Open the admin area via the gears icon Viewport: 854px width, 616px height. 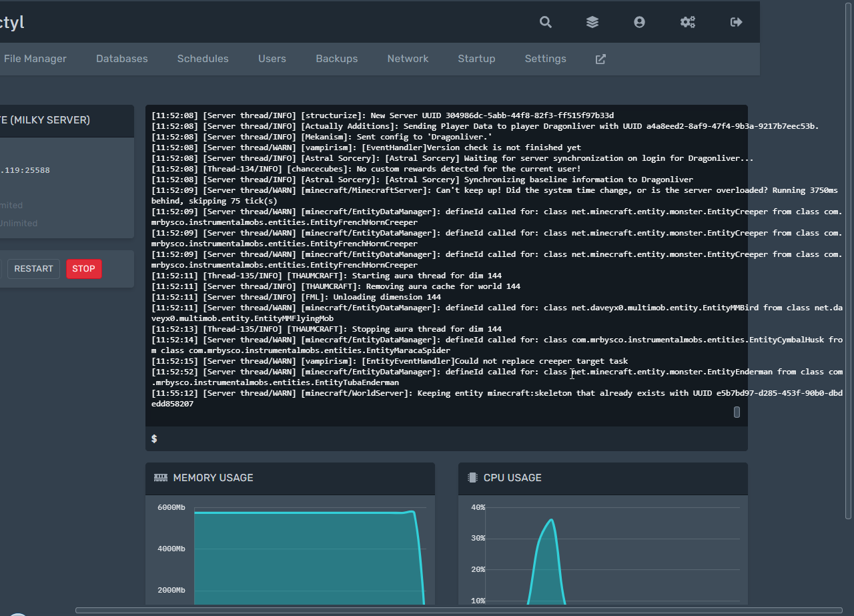[x=688, y=22]
